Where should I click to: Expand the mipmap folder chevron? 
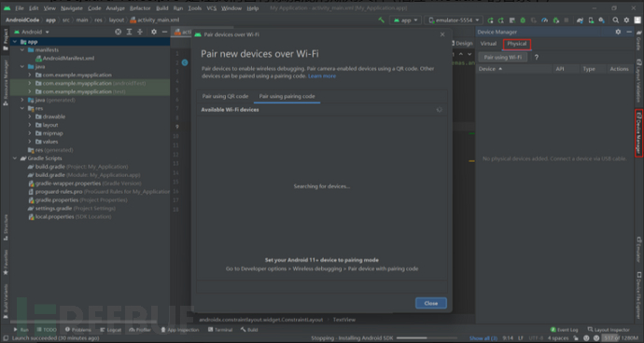[30, 133]
